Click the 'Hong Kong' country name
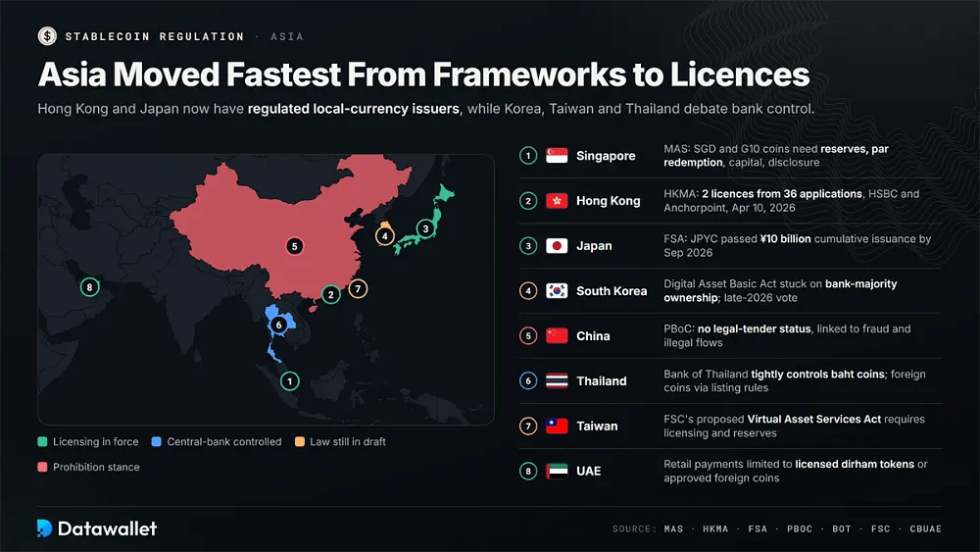The width and height of the screenshot is (980, 552). (609, 201)
